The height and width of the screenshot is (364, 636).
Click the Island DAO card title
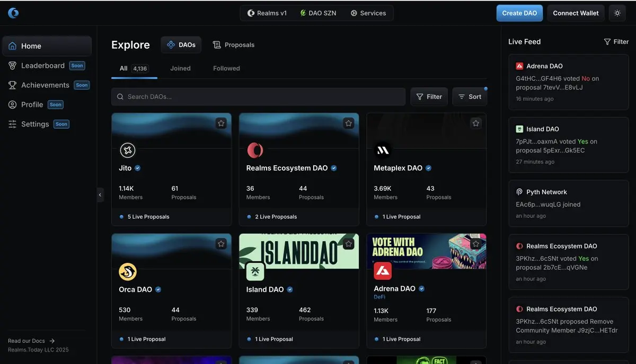click(x=265, y=289)
